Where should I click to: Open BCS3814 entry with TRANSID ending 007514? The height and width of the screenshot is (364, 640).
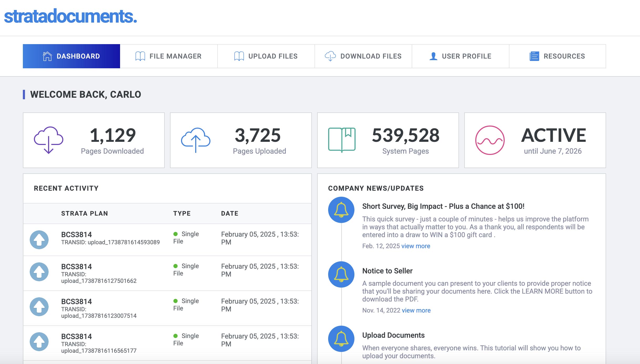click(x=76, y=301)
